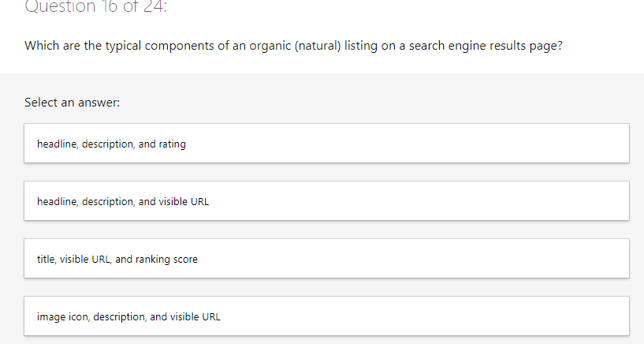Select headline option ending with 'rating'
The width and height of the screenshot is (644, 344).
[x=112, y=144]
